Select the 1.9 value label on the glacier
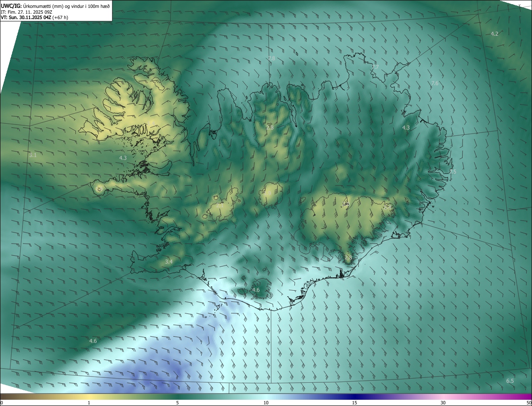This screenshot has width=532, height=406. (x=268, y=193)
